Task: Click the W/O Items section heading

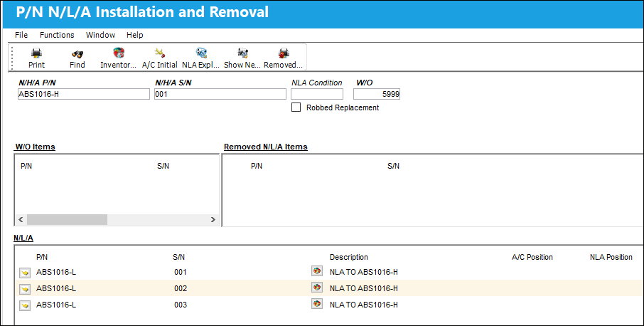Action: pos(36,147)
